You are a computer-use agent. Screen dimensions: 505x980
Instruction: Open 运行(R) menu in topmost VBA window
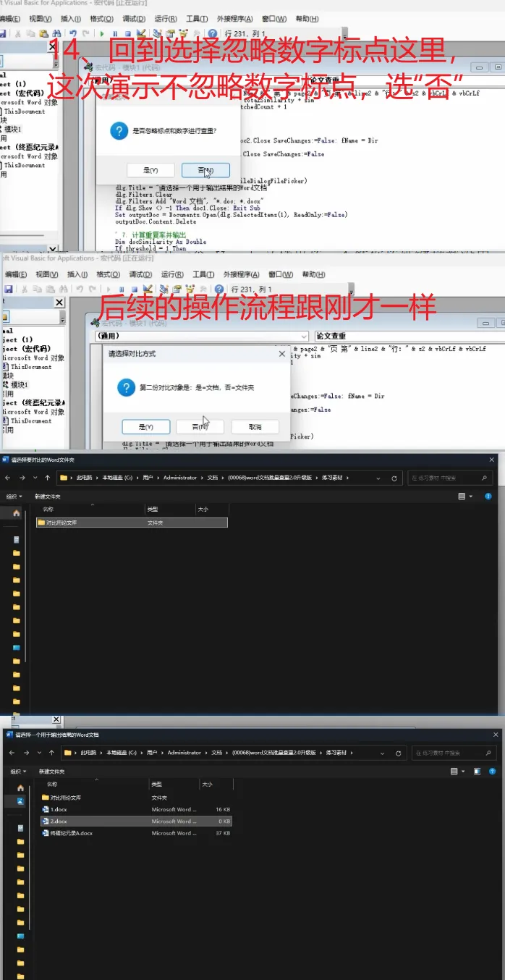[x=166, y=19]
